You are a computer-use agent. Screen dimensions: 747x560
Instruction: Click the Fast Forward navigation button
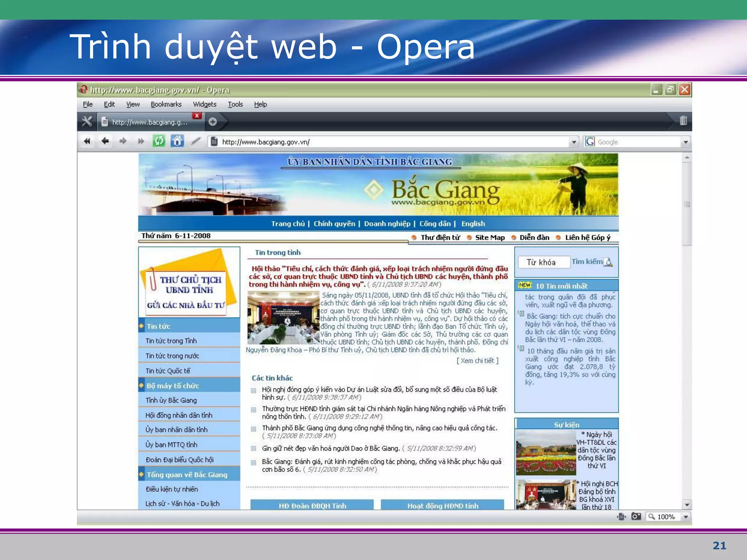141,141
